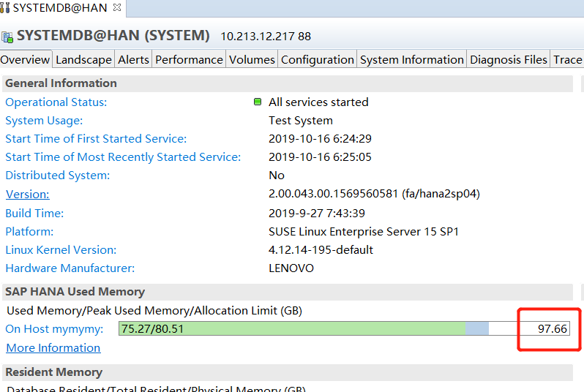Click the Build Time link

pos(34,213)
